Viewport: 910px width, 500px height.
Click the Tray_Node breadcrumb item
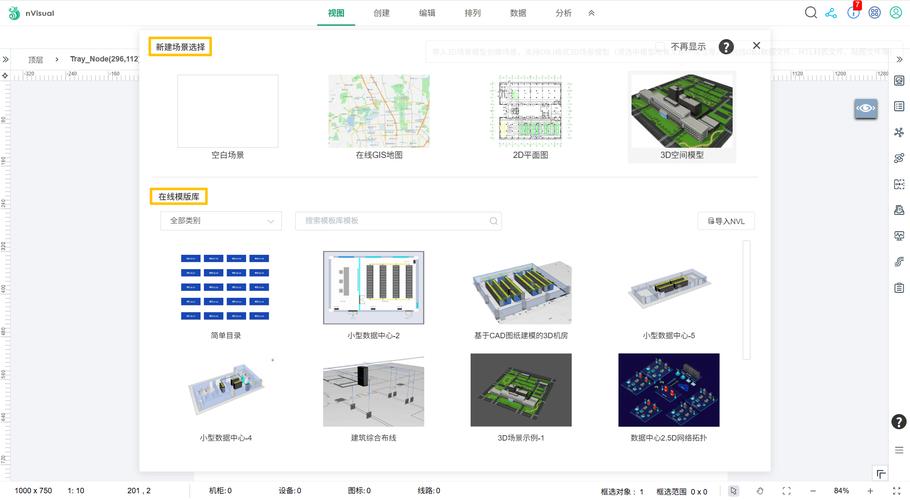click(104, 59)
